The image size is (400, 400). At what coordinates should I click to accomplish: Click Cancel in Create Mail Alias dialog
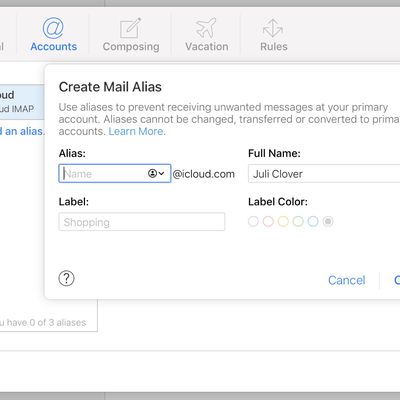coord(347,280)
